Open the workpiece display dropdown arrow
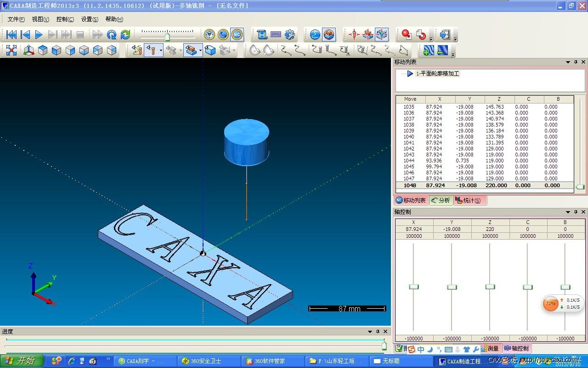This screenshot has height=368, width=588. coord(201,50)
